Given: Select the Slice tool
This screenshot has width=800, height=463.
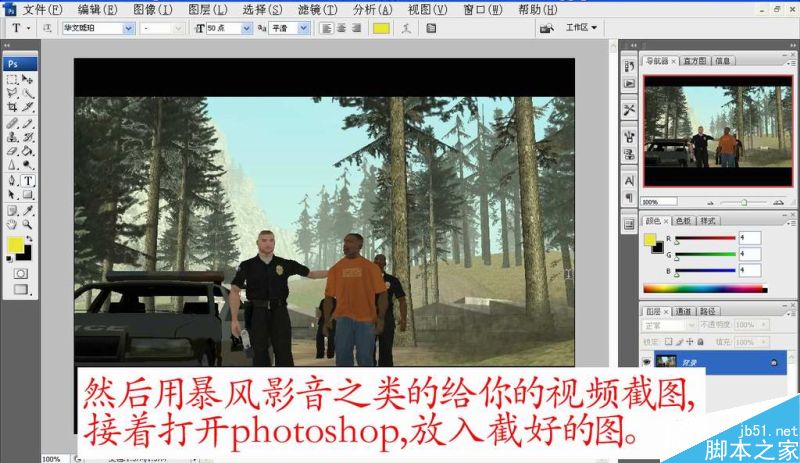Looking at the screenshot, I should pos(28,107).
